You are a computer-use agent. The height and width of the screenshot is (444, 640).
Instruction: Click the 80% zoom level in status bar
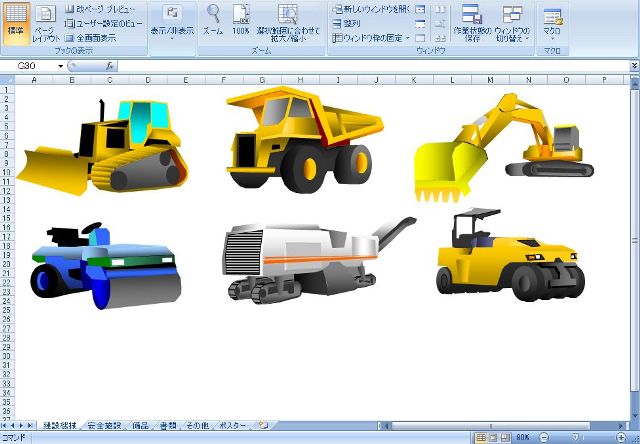tap(523, 438)
